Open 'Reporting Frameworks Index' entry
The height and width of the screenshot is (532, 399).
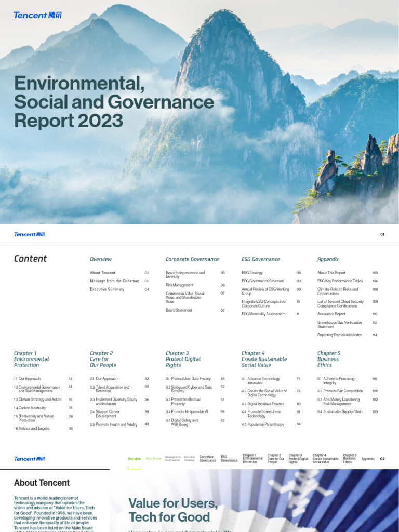[x=340, y=335]
